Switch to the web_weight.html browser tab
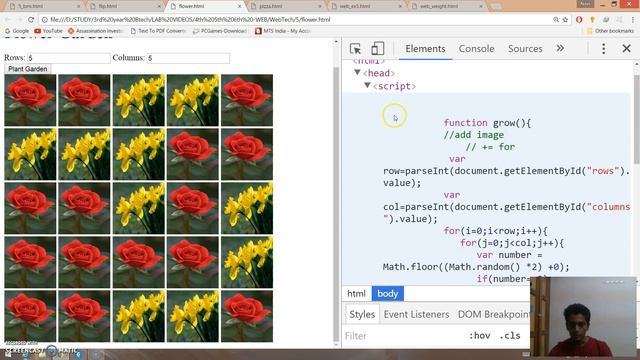The width and height of the screenshot is (640, 360). [447, 6]
